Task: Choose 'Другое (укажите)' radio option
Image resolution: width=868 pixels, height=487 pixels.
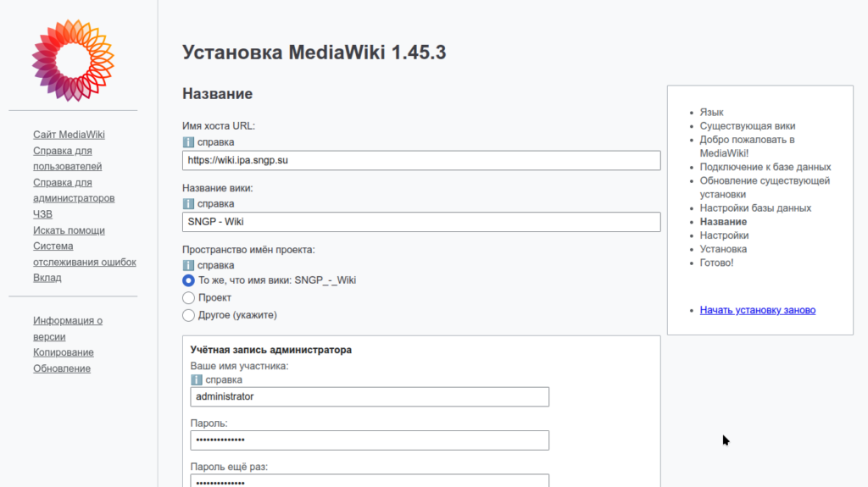Action: click(x=189, y=315)
